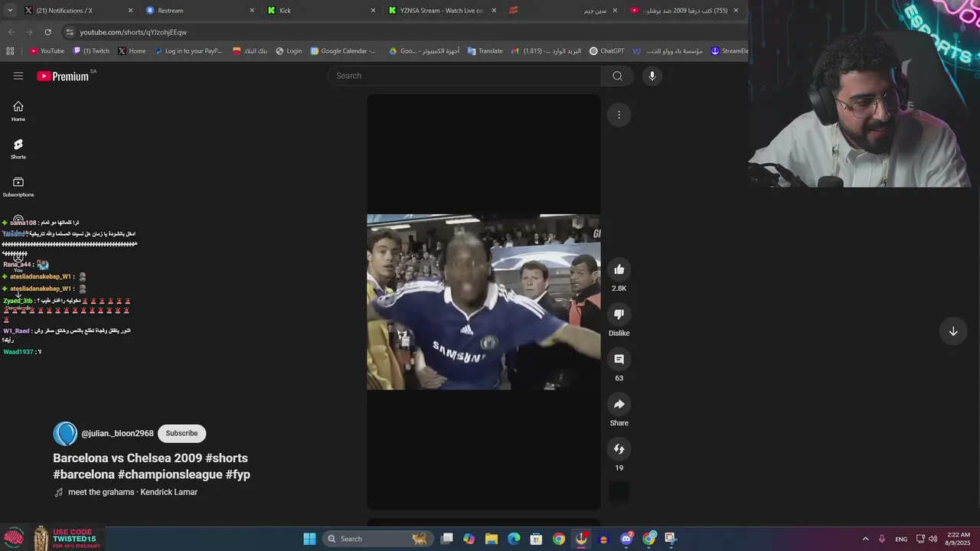980x551 pixels.
Task: Open the YouTube guide hamburger menu
Action: [x=18, y=76]
